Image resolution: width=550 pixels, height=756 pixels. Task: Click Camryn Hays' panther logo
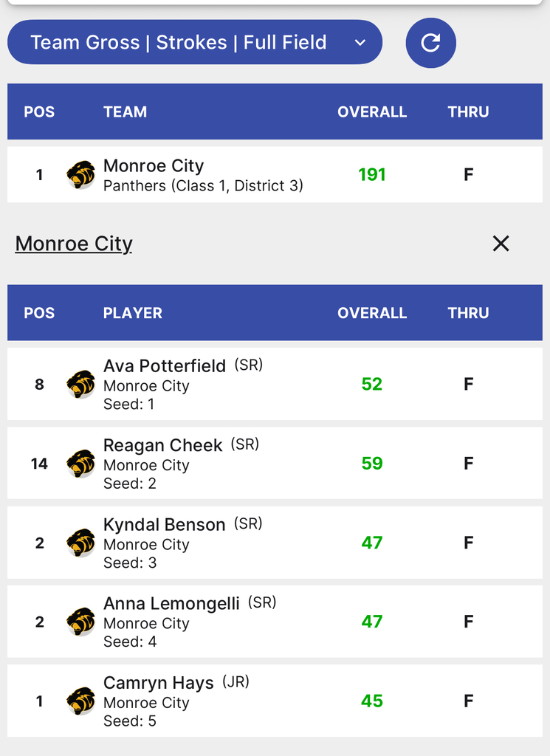click(x=80, y=701)
